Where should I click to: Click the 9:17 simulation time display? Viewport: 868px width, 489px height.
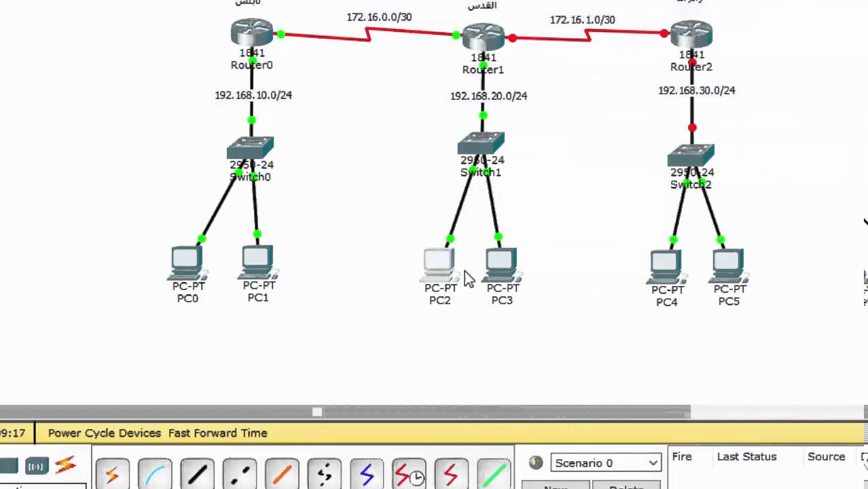click(x=12, y=433)
